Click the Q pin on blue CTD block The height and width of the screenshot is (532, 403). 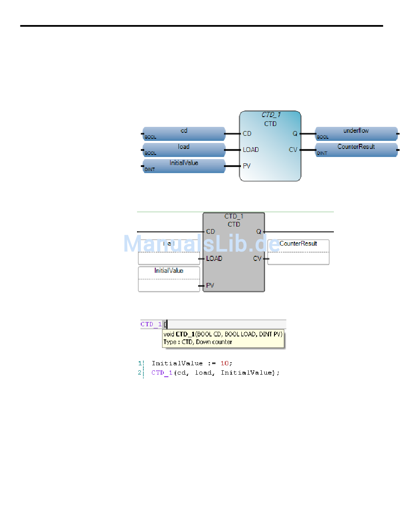click(295, 134)
